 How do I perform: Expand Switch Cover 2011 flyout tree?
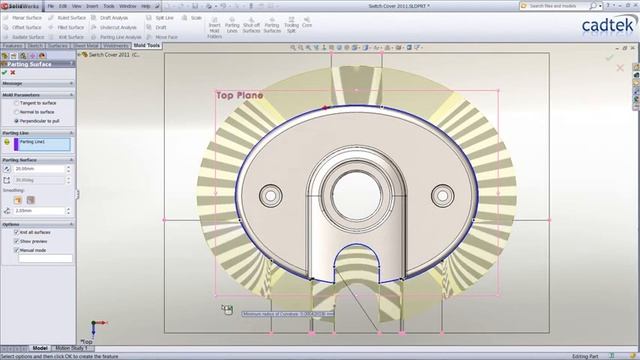(x=80, y=55)
